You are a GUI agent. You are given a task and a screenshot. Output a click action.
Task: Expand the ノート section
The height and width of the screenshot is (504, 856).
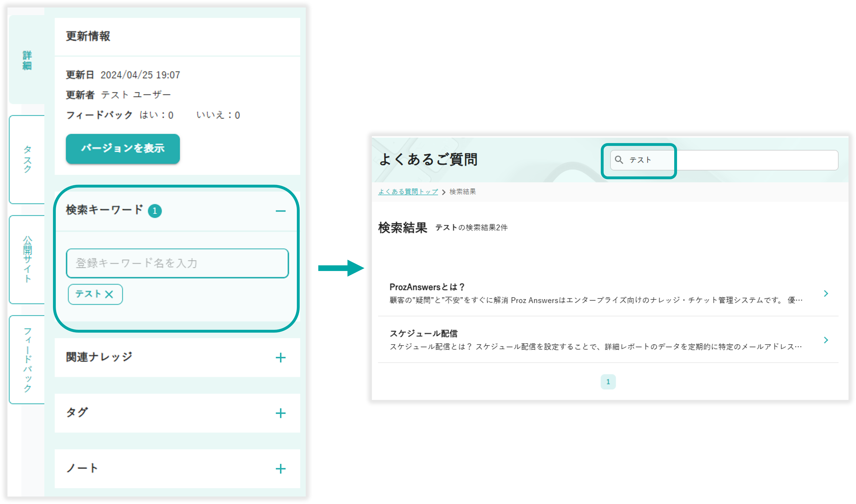pos(280,469)
